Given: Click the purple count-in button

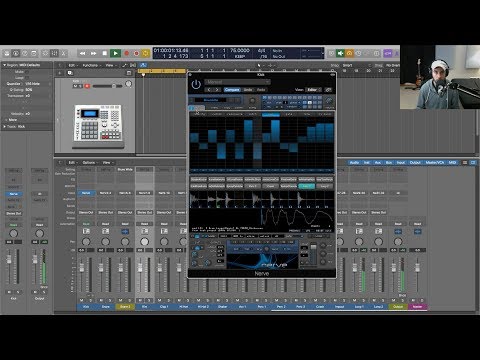Looking at the screenshot, I should pyautogui.click(x=387, y=53).
